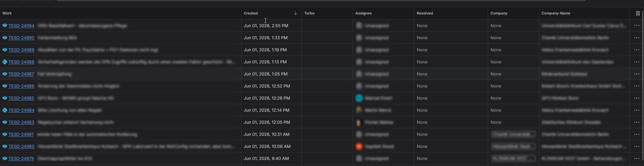Click assignee avatar in TESD-24985 row
Screen dimensions: 644x166
359,98
